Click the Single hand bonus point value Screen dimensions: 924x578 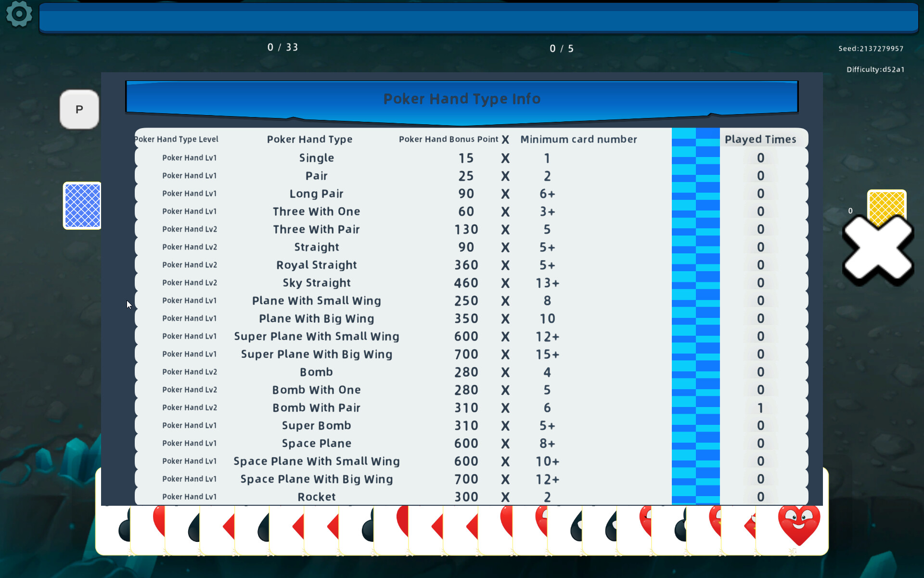pos(466,158)
